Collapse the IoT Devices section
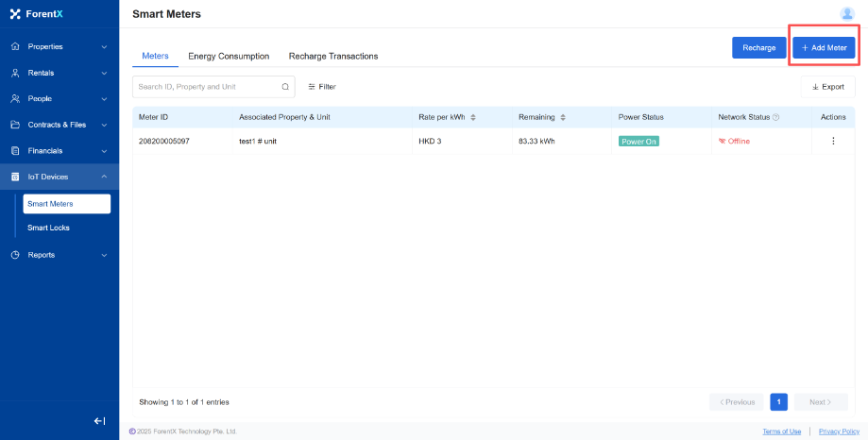Image resolution: width=868 pixels, height=440 pixels. coord(59,177)
